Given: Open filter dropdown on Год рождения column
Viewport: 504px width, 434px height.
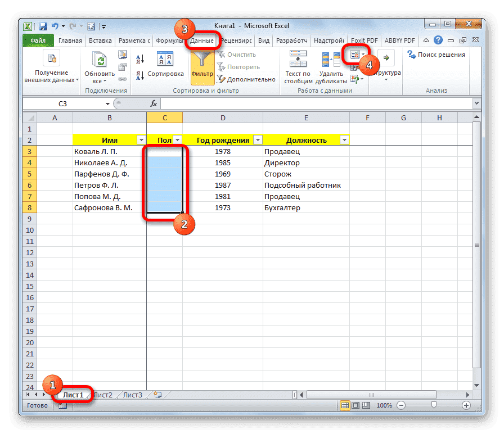Looking at the screenshot, I should click(258, 139).
